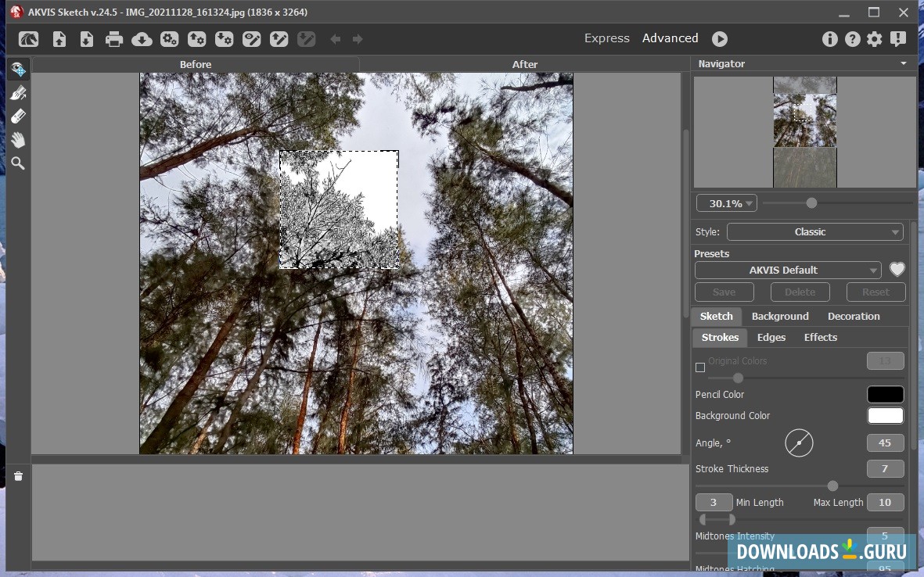Switch to the Background tab
Image resolution: width=924 pixels, height=577 pixels.
(779, 317)
